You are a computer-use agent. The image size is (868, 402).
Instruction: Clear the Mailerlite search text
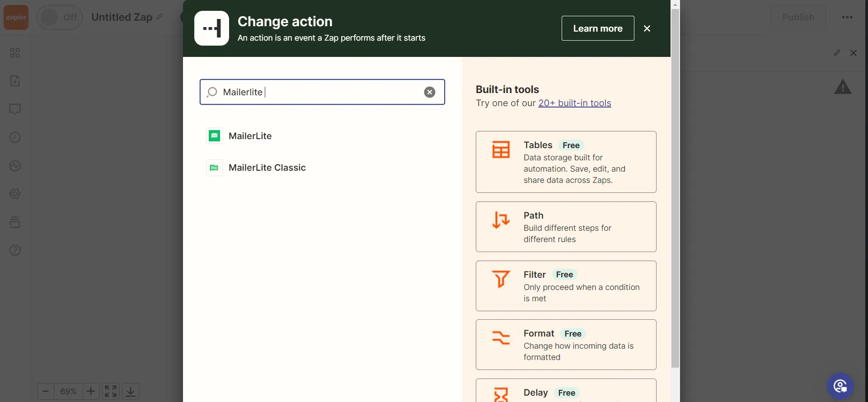click(x=430, y=92)
